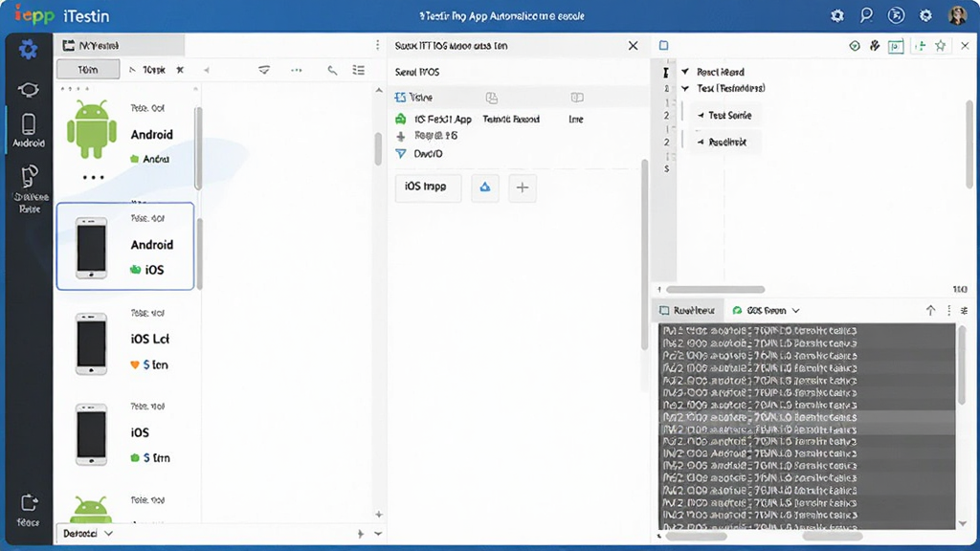Collapse the Test (Festnddors) tree node
The height and width of the screenshot is (551, 980).
(685, 89)
